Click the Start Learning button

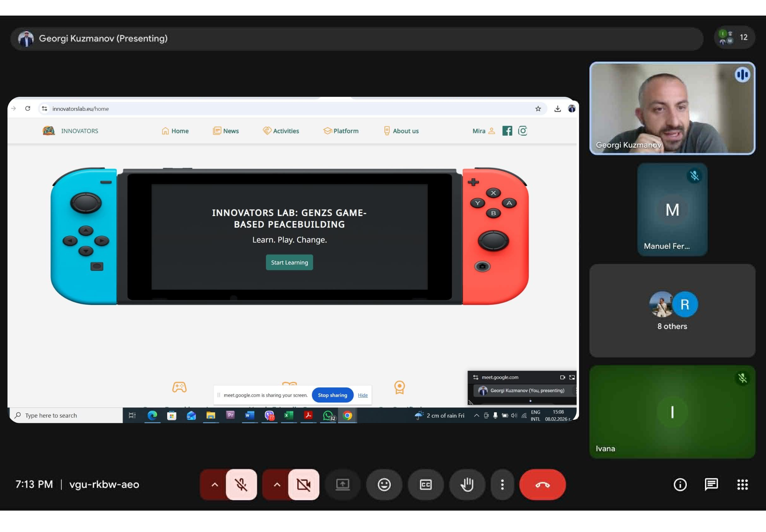(x=289, y=262)
